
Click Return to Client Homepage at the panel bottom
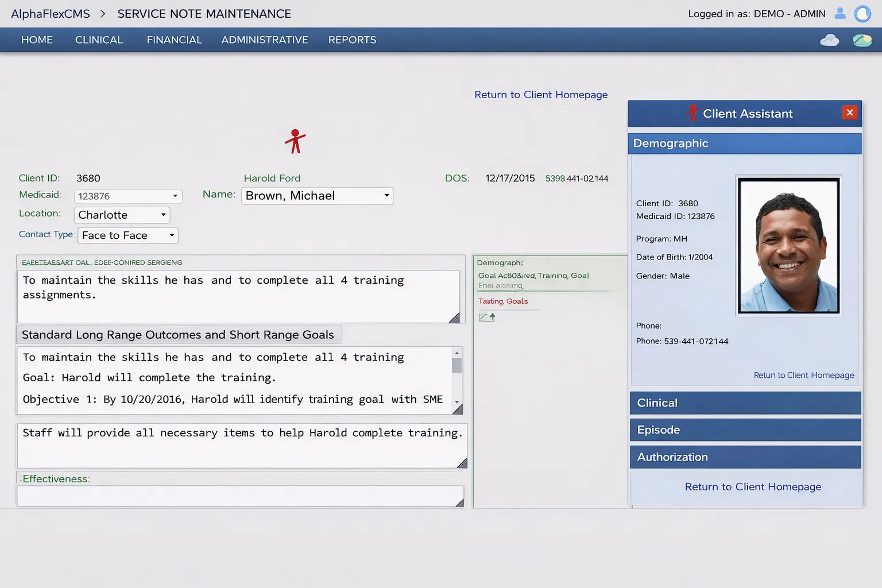pyautogui.click(x=753, y=486)
